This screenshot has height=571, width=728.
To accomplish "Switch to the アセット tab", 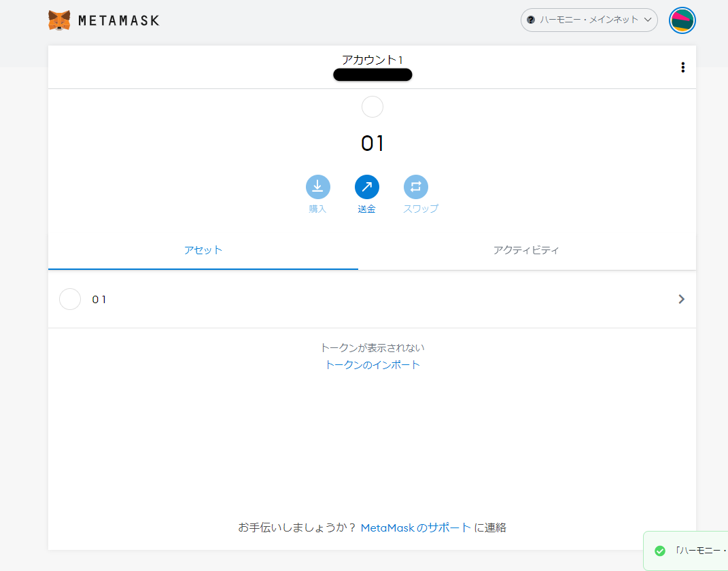I will point(203,250).
